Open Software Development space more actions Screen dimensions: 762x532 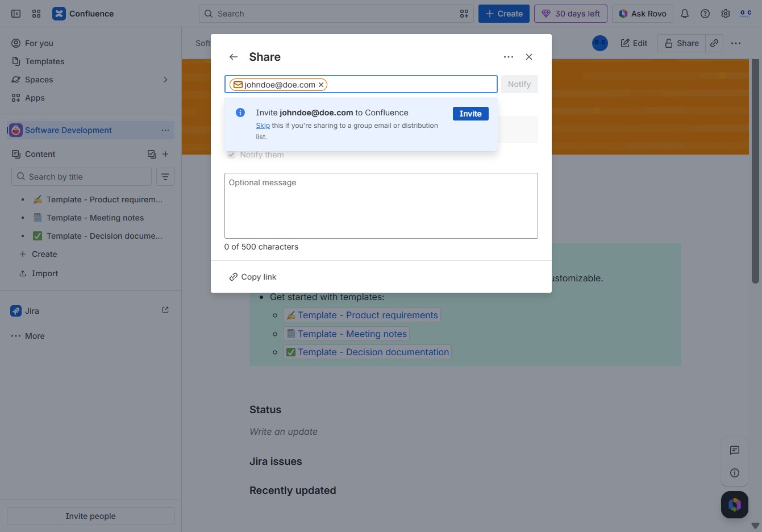tap(165, 130)
